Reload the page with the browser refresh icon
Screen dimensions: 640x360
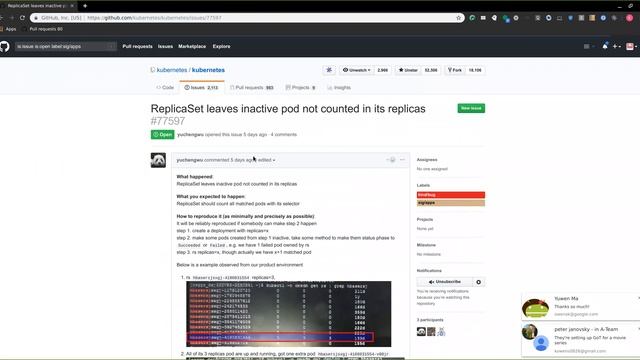(x=22, y=18)
